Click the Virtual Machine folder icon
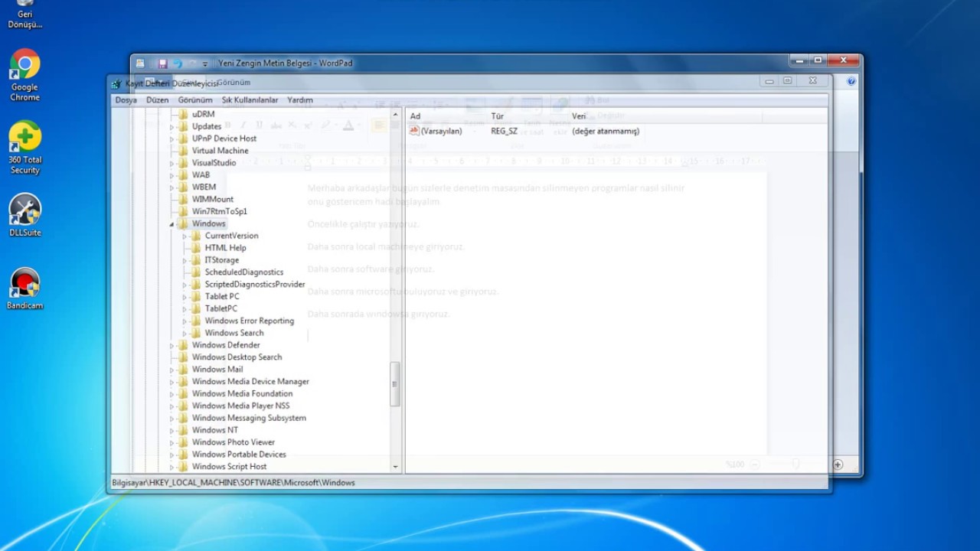The width and height of the screenshot is (980, 551). (182, 151)
